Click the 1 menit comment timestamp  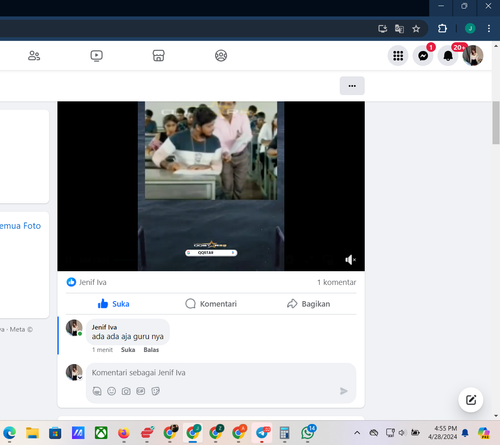coord(102,350)
